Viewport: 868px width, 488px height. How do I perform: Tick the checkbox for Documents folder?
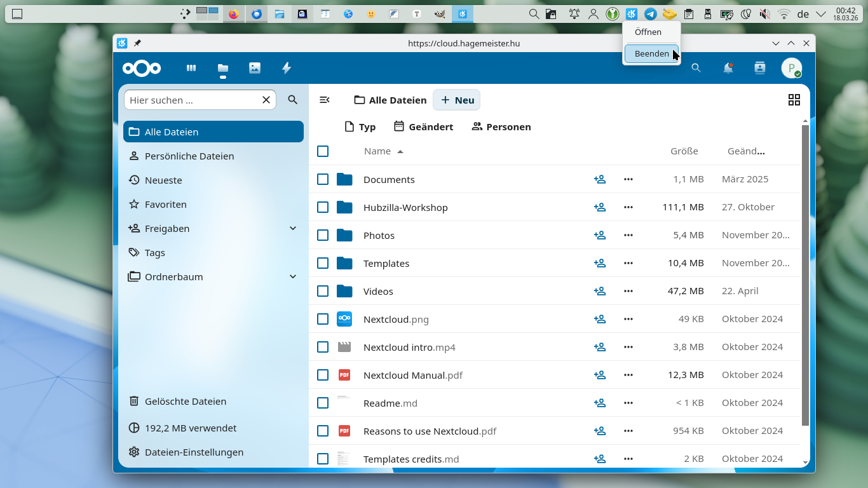(323, 179)
